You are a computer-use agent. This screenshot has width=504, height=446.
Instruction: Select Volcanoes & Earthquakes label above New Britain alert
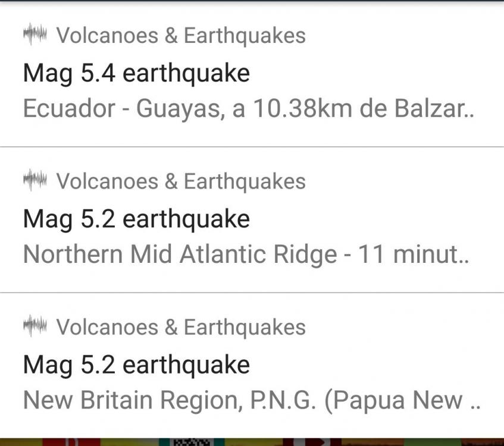click(180, 327)
